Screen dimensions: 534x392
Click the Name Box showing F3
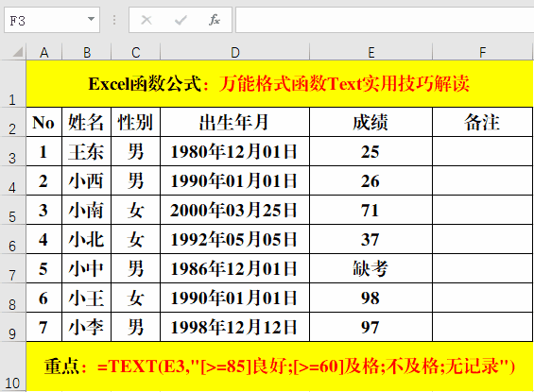52,20
